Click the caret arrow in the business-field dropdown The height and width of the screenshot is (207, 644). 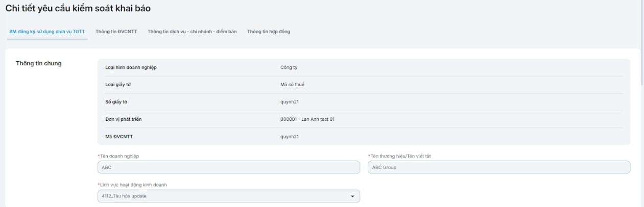click(x=352, y=196)
